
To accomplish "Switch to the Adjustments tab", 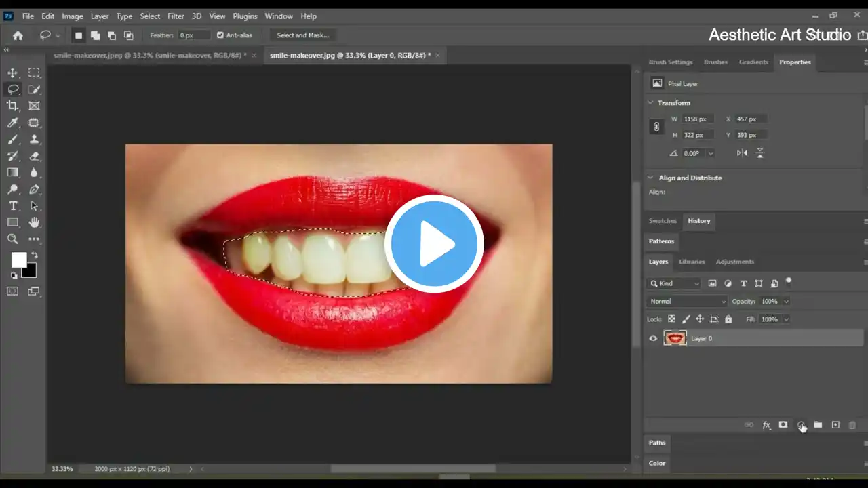I will 734,262.
